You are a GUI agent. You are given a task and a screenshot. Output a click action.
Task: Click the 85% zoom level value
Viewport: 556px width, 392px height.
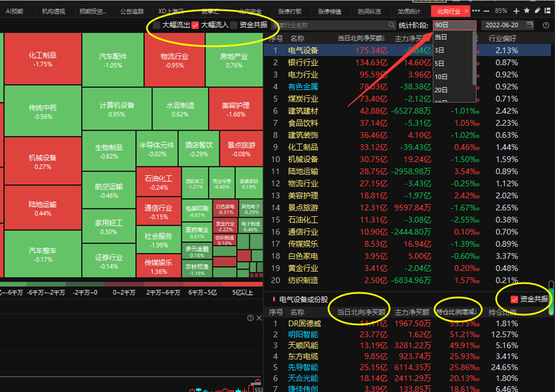501,11
